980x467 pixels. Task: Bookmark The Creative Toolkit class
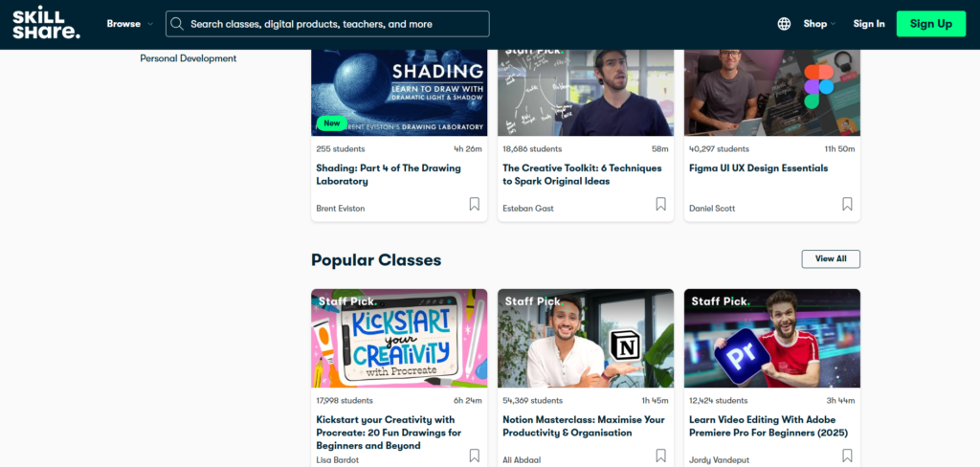[660, 204]
